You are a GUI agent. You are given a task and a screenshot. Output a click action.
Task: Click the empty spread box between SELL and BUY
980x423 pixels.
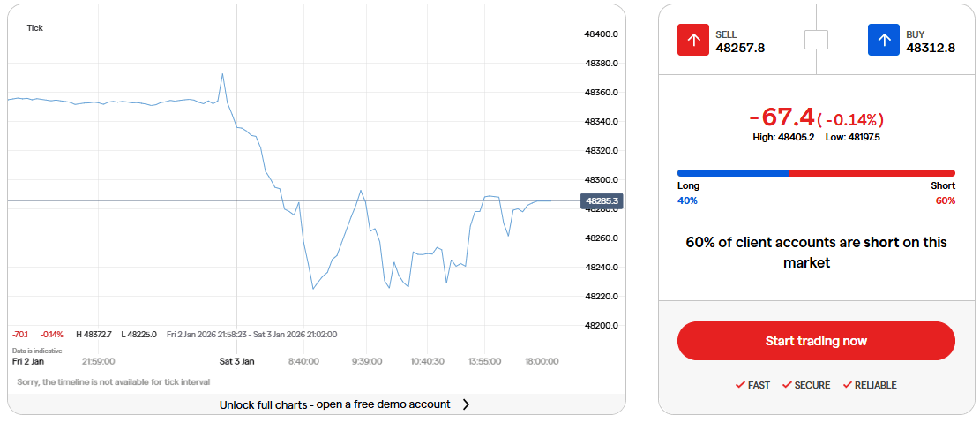click(817, 40)
